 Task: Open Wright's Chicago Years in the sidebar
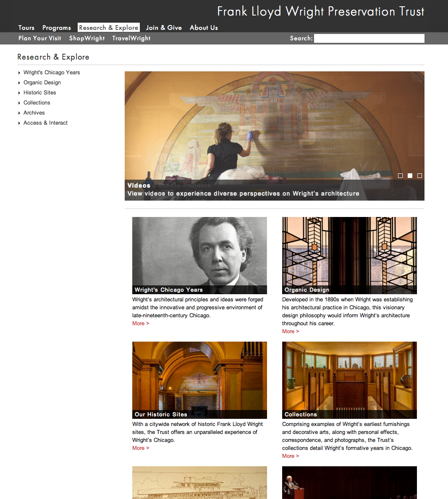pos(52,73)
